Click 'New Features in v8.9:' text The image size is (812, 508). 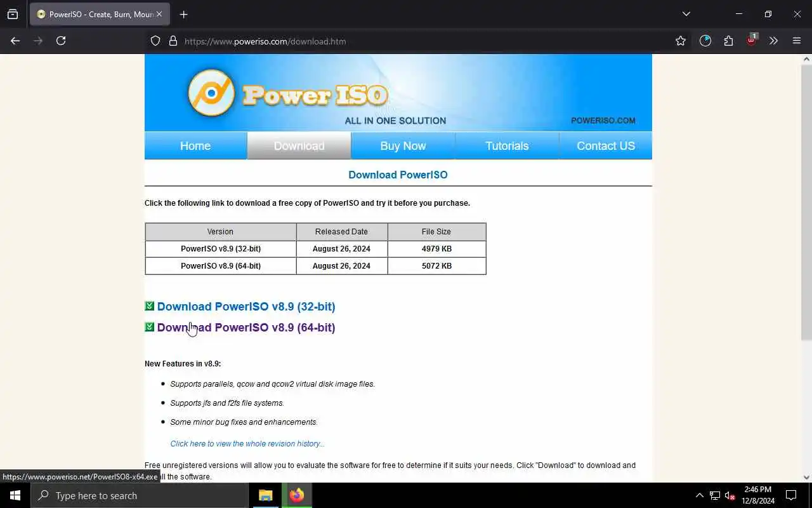[x=183, y=364]
